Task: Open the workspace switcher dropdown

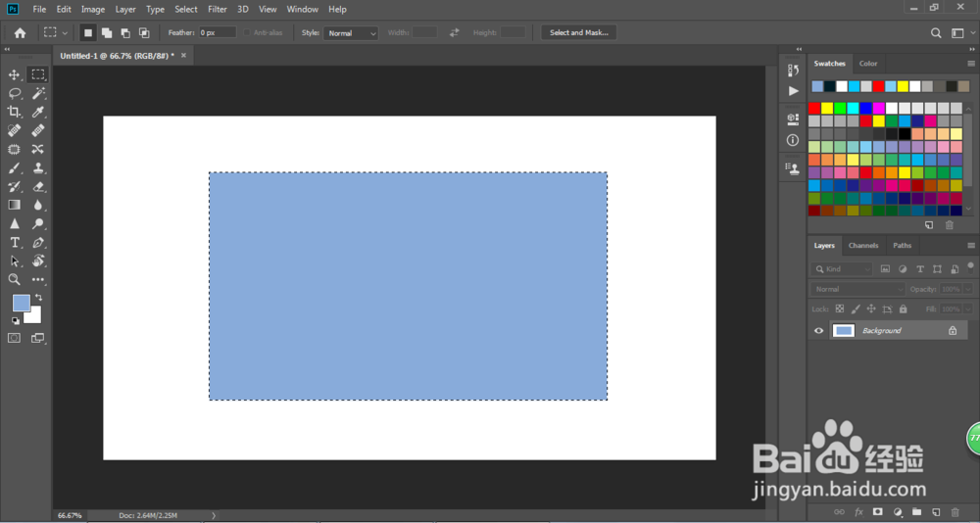Action: click(961, 33)
